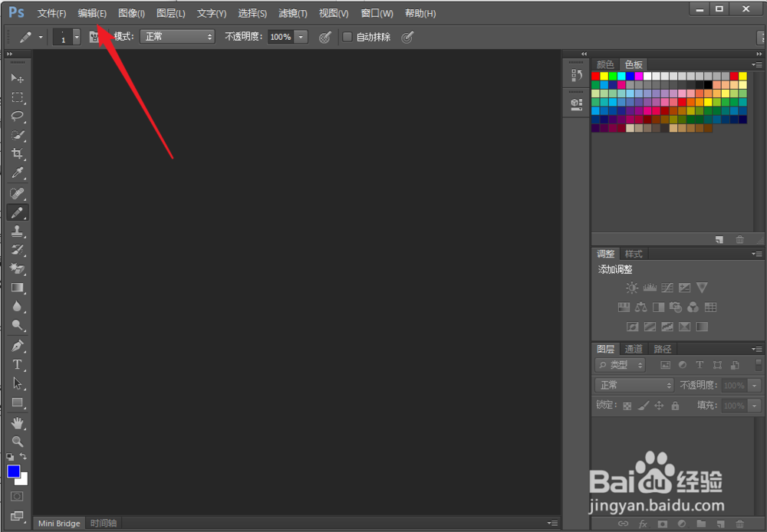Open the 编辑(E) menu
Image resolution: width=767 pixels, height=532 pixels.
point(92,13)
